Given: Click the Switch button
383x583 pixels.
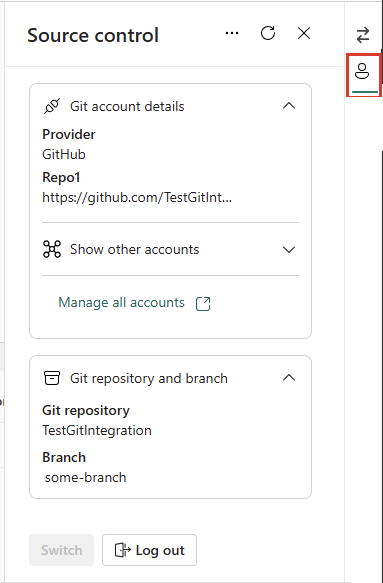Looking at the screenshot, I should [62, 550].
